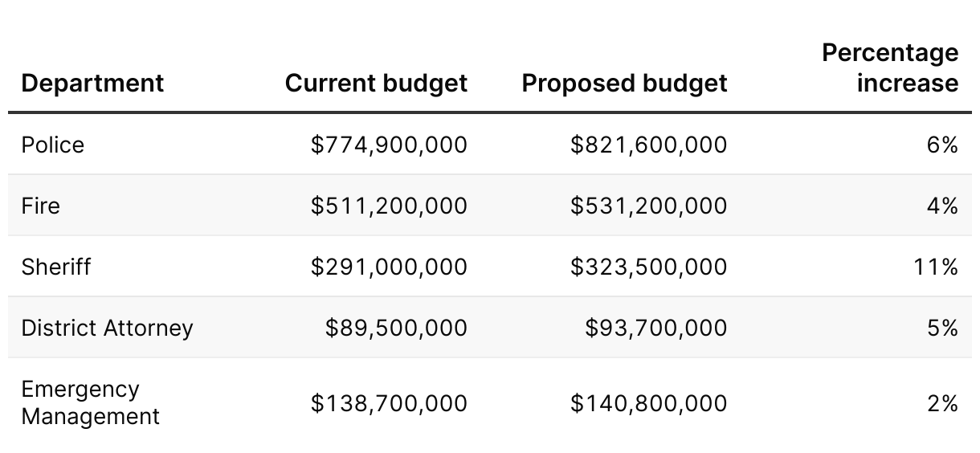Click the Department column header
Screen dimensions: 980x453
point(92,84)
